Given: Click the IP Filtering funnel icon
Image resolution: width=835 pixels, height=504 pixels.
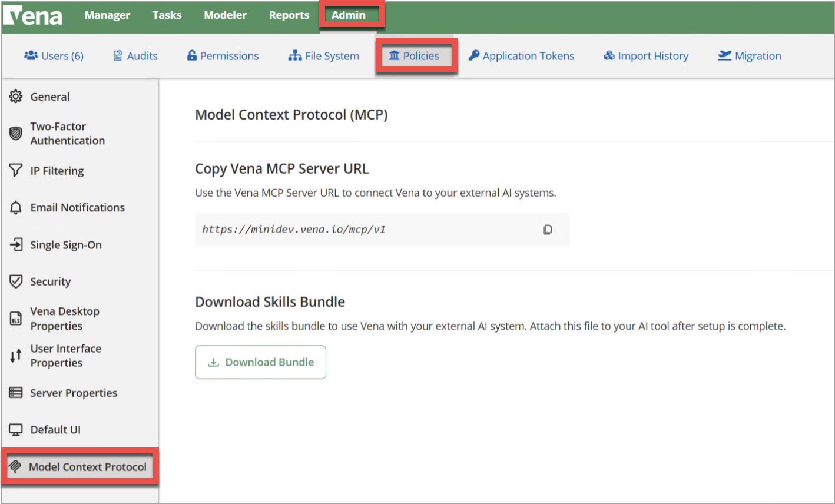Looking at the screenshot, I should click(x=16, y=171).
